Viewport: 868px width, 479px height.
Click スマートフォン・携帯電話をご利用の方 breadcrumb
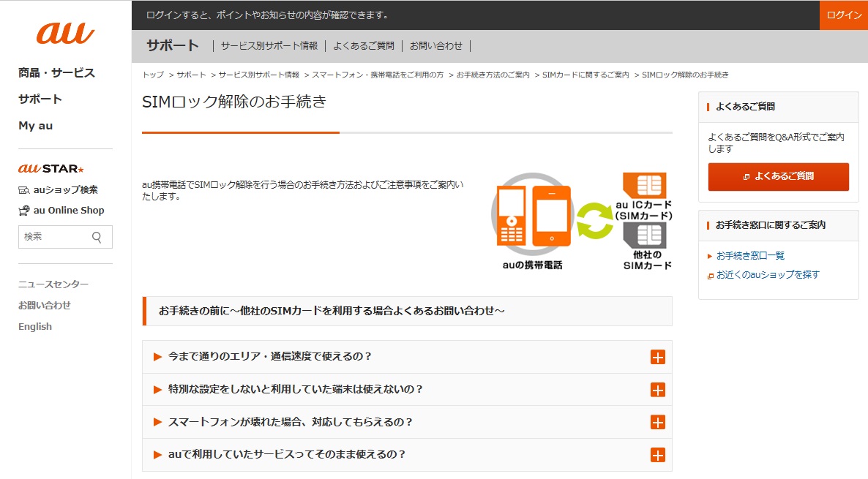coord(378,75)
